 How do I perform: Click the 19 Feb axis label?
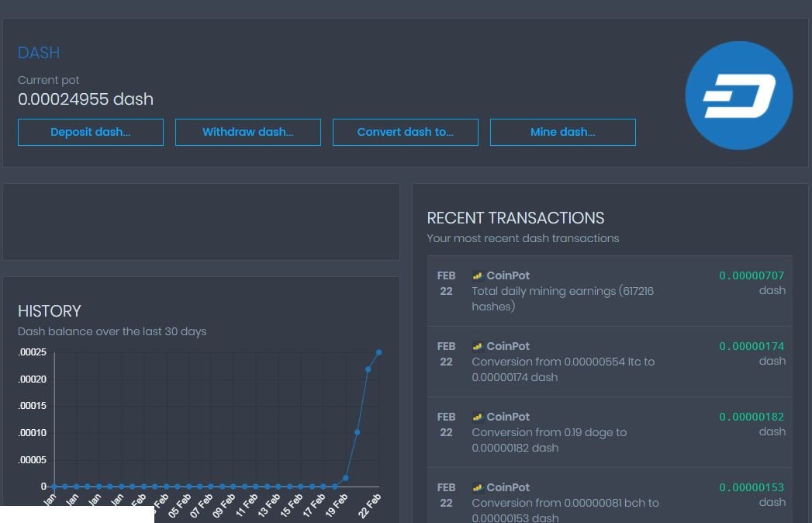coord(337,506)
